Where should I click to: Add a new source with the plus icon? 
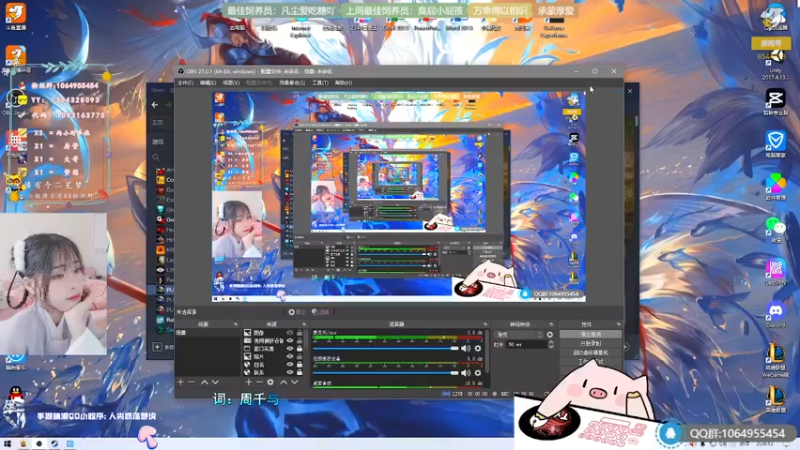coord(248,382)
